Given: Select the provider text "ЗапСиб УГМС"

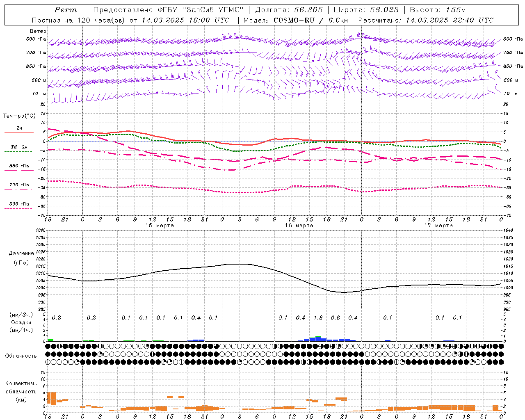Looking at the screenshot, I should coord(214,10).
